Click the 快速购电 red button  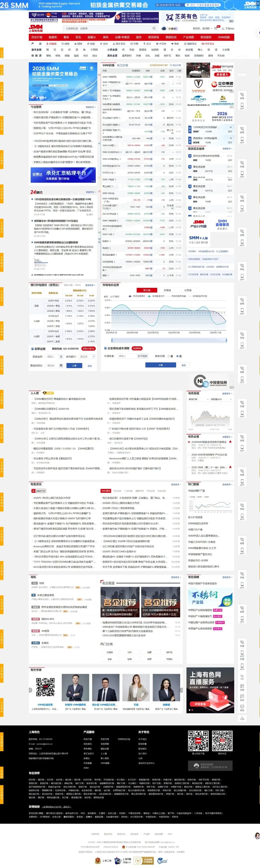click(x=137, y=348)
